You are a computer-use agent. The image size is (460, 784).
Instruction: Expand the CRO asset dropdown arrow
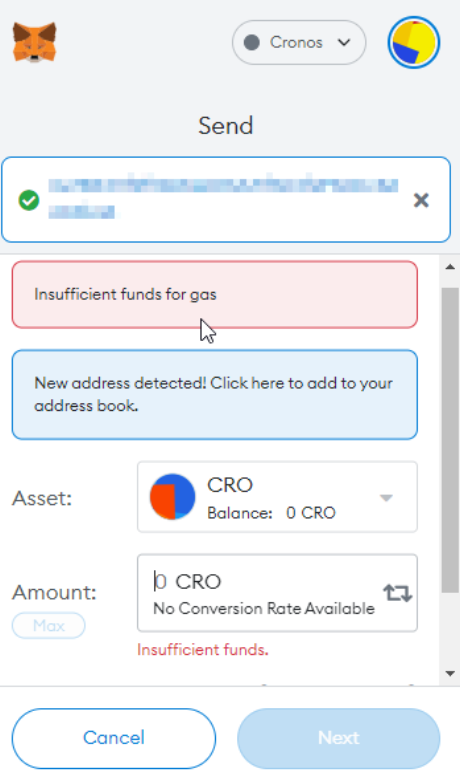point(386,498)
